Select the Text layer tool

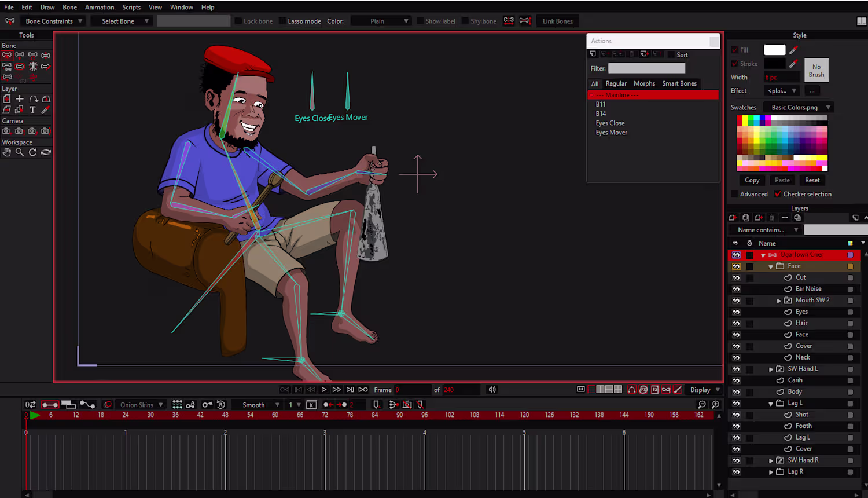[32, 110]
